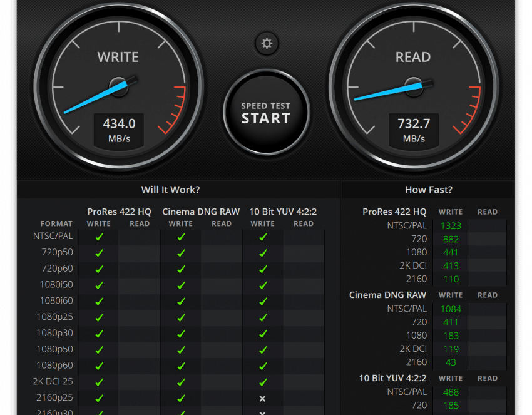Click the 1080i60 format row label
The width and height of the screenshot is (532, 415).
[x=56, y=300]
